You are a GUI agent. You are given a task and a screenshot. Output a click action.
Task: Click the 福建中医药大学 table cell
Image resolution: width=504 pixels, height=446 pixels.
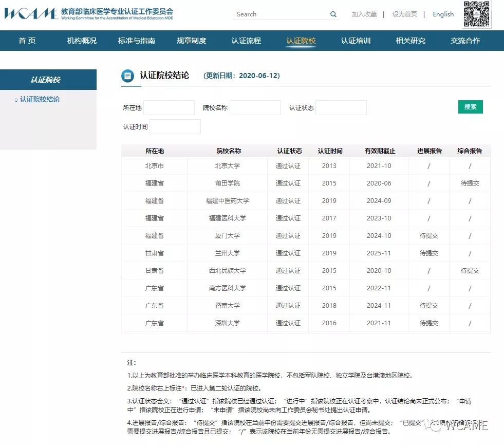[x=227, y=201]
